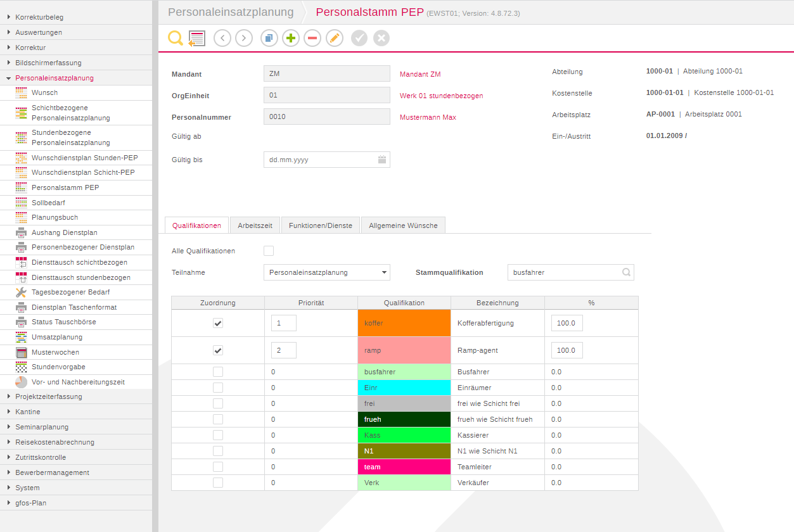Open the calendar picker in the Gültig bis field
Viewport: 794px width, 532px height.
point(382,160)
